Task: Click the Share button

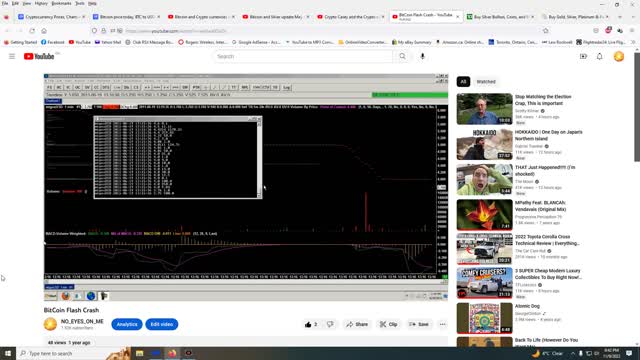Action: coord(357,324)
